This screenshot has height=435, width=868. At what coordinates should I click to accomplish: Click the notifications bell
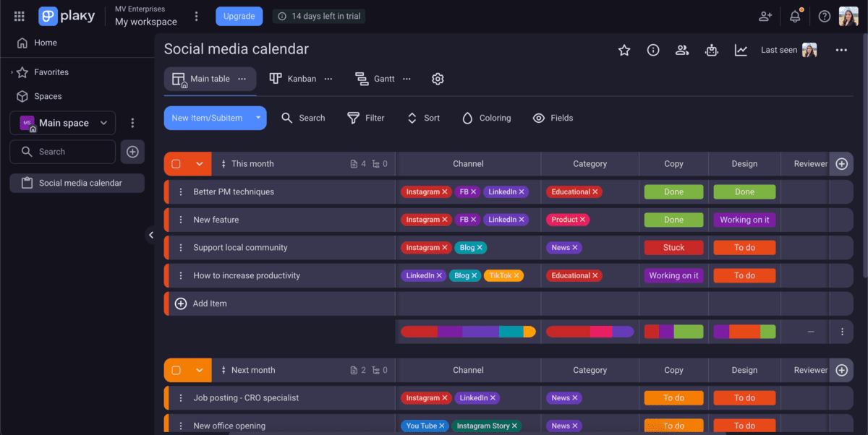point(795,16)
